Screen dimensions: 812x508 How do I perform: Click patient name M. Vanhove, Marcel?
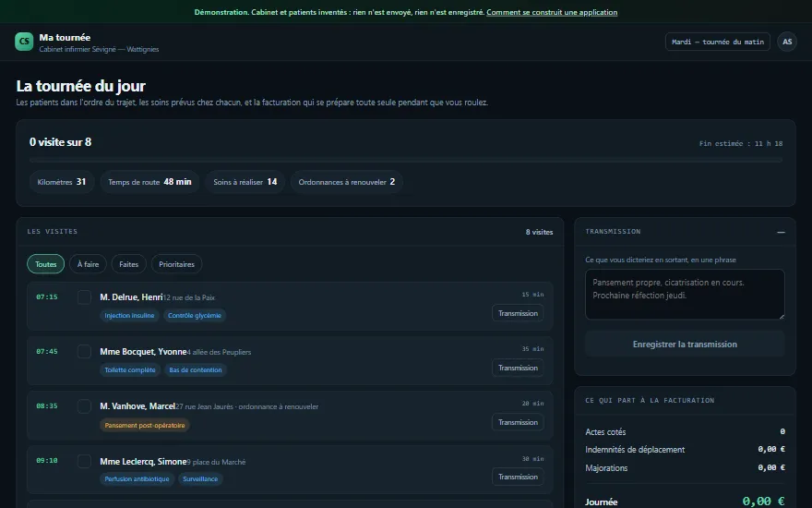137,405
